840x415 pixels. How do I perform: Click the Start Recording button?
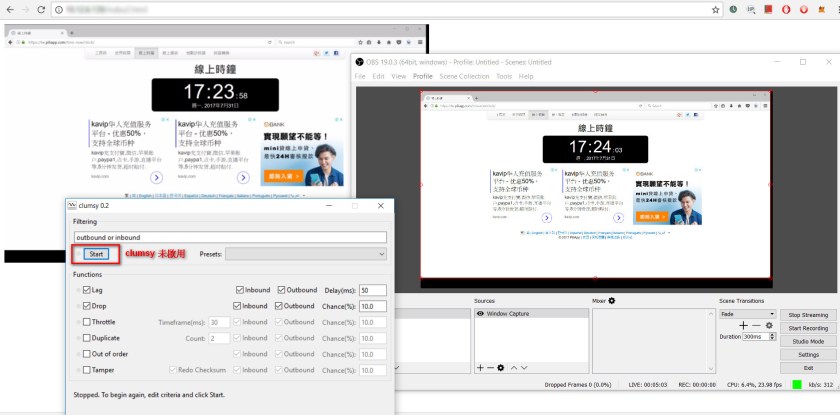[x=808, y=328]
